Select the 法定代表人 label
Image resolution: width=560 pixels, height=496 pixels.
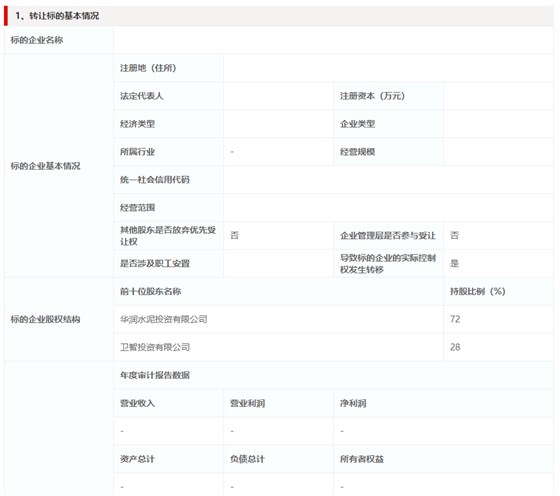click(141, 96)
